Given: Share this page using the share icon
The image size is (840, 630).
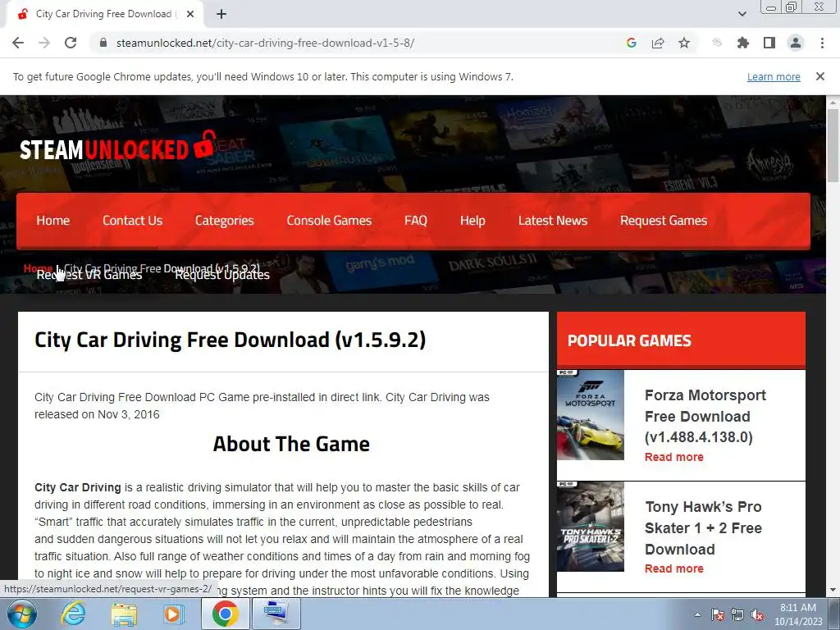Looking at the screenshot, I should click(x=658, y=43).
